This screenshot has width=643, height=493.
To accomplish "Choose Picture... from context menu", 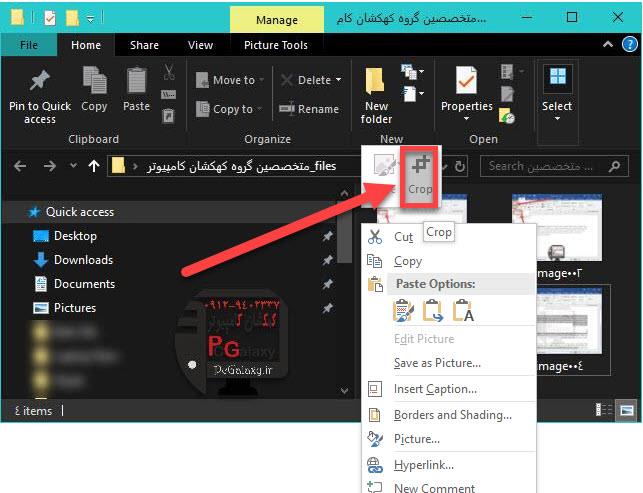I will (x=449, y=439).
